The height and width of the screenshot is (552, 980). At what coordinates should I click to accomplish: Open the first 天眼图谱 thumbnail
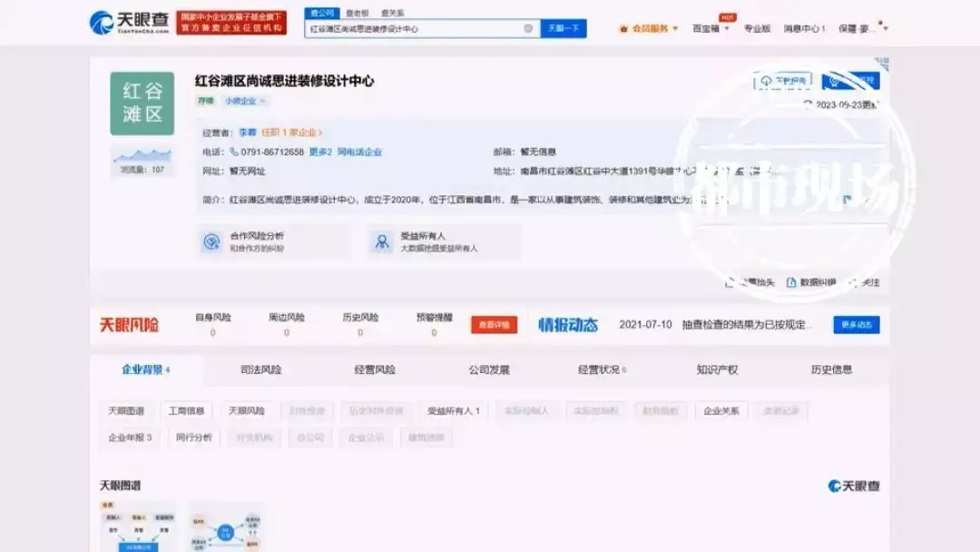click(138, 527)
